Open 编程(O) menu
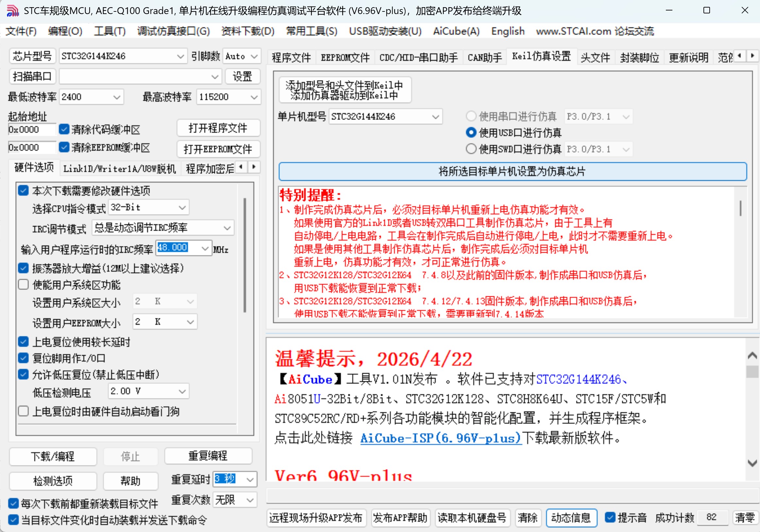760x532 pixels. pos(65,31)
